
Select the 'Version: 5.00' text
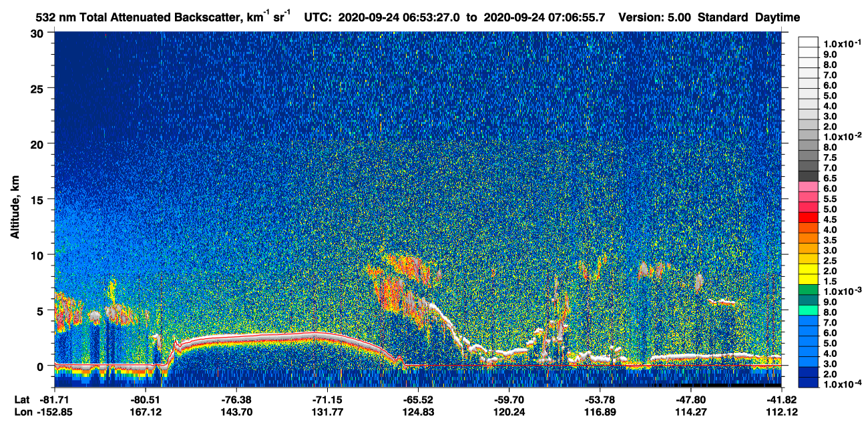[656, 17]
